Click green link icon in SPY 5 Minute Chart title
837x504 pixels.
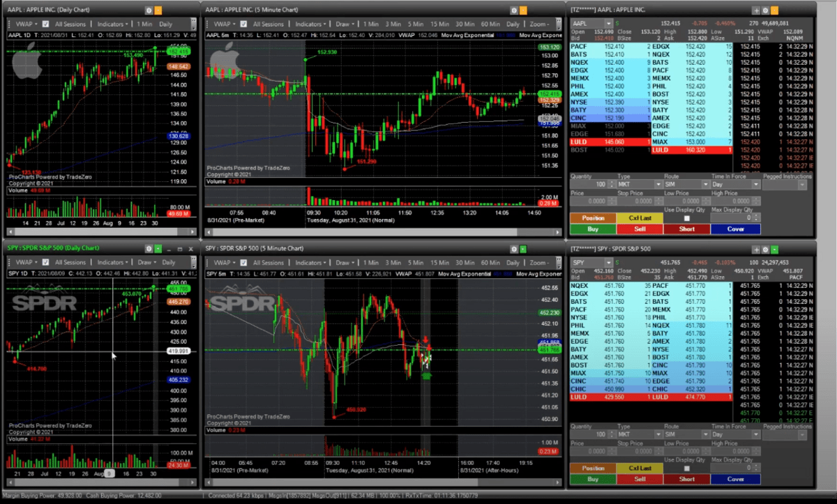pos(522,248)
